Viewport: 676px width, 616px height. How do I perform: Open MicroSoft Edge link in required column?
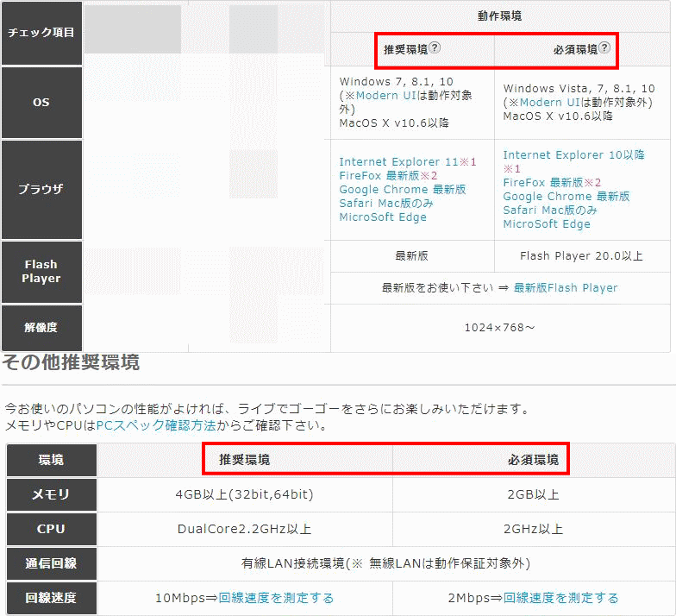pos(547,224)
